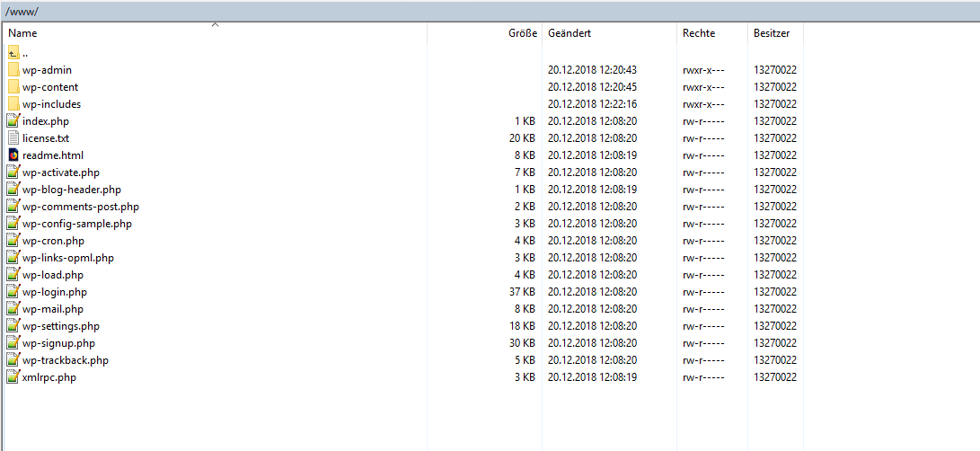
Task: Click the parent directory folder icon
Action: [x=13, y=53]
